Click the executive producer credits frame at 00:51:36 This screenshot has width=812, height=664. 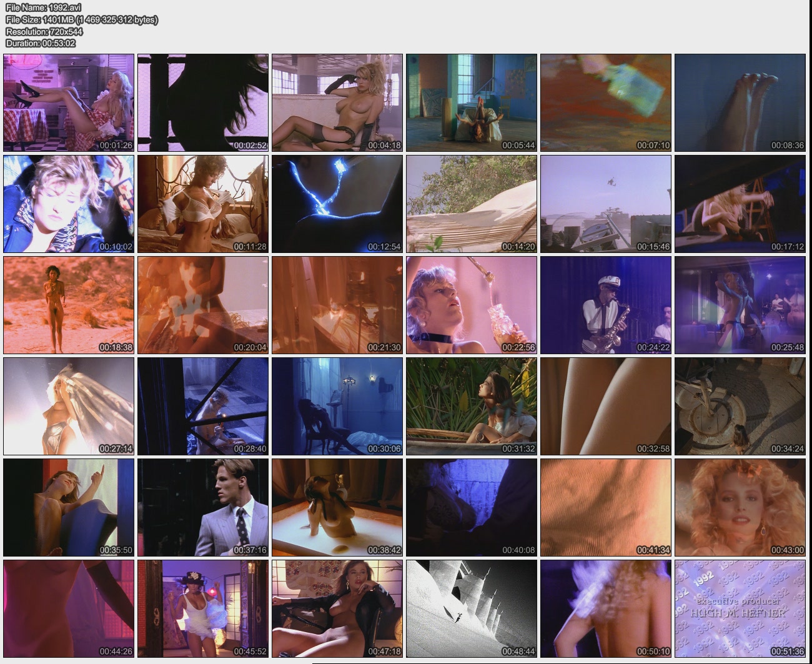point(740,608)
